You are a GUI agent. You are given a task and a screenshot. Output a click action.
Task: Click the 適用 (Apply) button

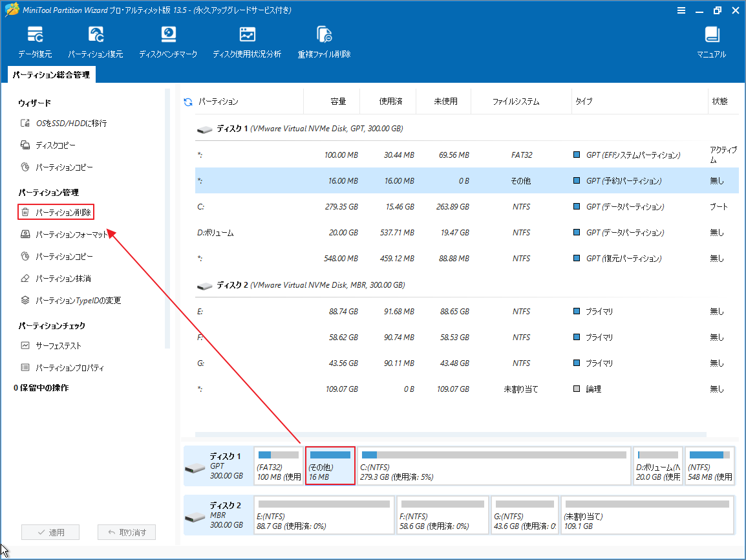tap(50, 532)
